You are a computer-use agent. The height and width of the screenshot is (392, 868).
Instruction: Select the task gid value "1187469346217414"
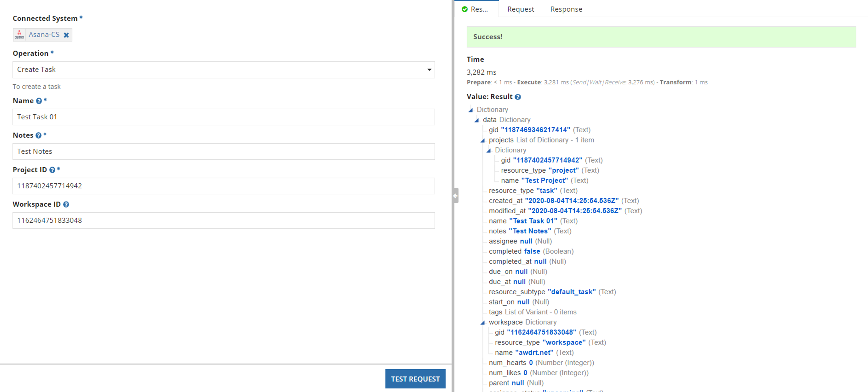[535, 130]
